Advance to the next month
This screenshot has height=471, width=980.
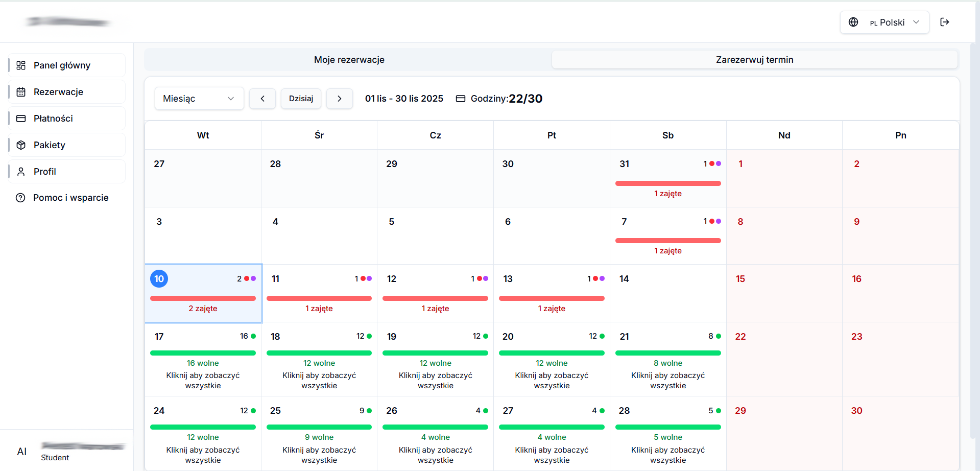pos(339,99)
